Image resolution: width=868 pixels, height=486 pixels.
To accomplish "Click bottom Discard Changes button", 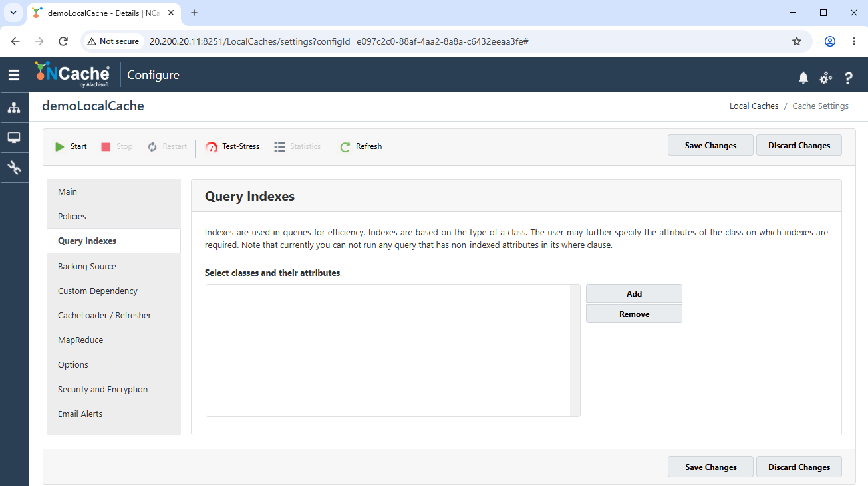I will [799, 467].
